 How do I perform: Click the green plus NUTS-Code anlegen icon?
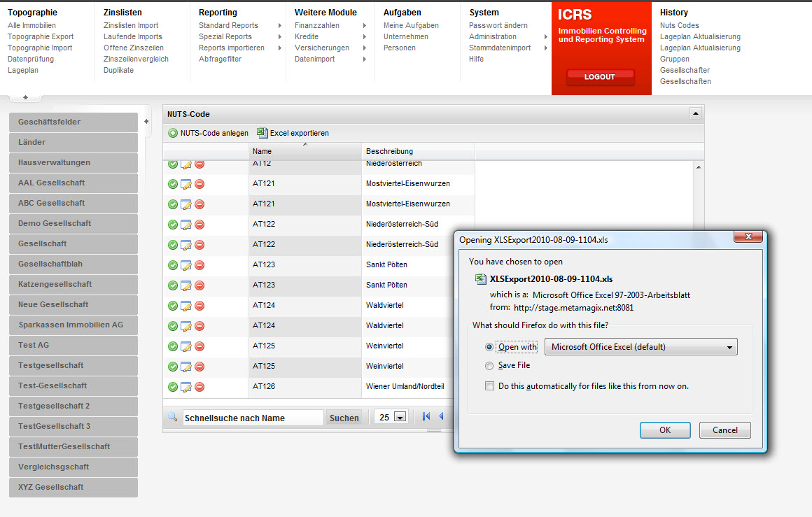(x=173, y=133)
